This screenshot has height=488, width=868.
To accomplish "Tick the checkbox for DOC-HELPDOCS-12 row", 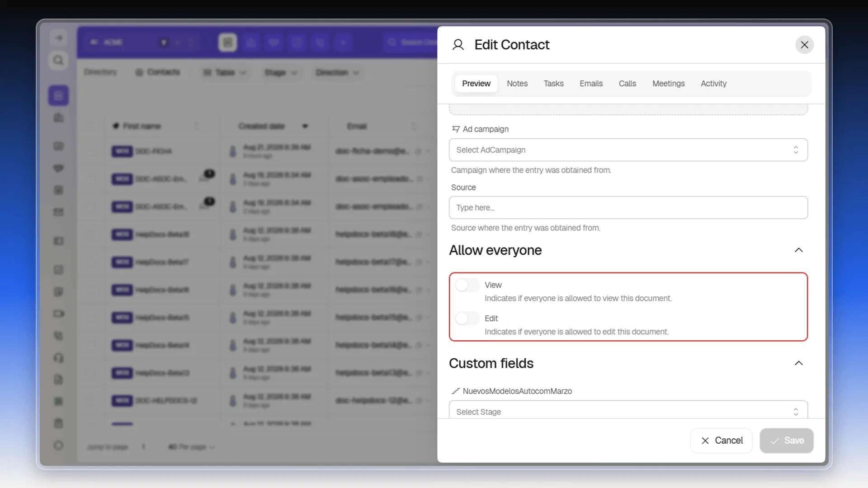I will (x=91, y=401).
